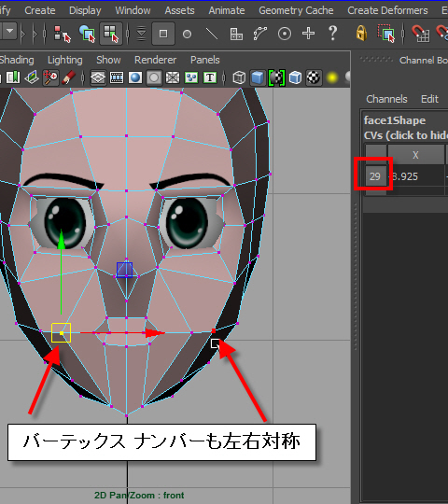
Task: Click the checkered sphere icon in panel toolbar
Action: point(314,77)
